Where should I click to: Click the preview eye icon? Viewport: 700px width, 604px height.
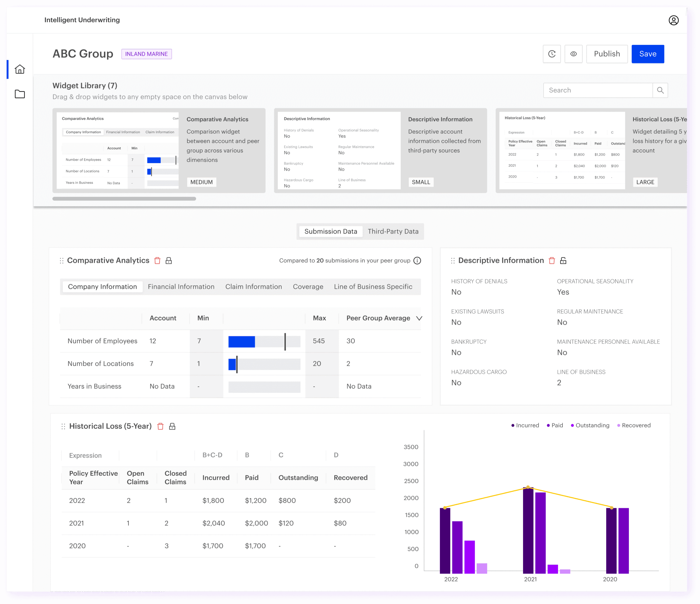pos(573,54)
